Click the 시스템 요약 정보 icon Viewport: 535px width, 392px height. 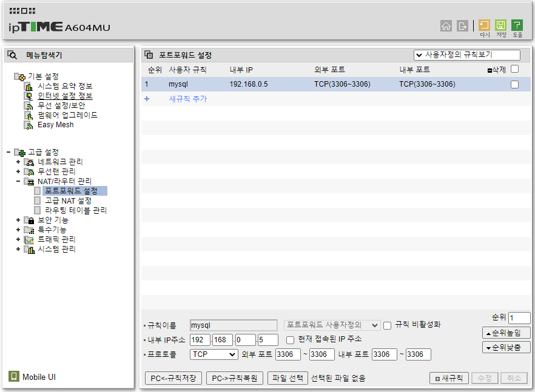click(29, 87)
